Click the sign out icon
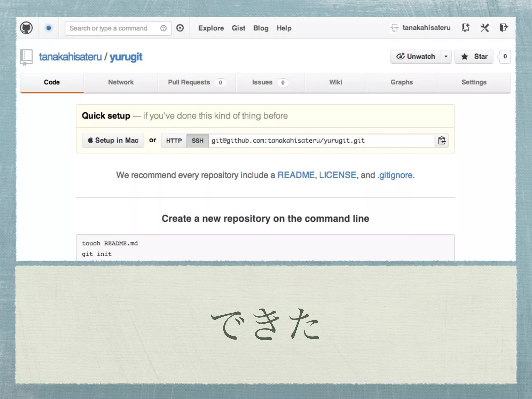Viewport: 532px width, 399px height. 504,28
